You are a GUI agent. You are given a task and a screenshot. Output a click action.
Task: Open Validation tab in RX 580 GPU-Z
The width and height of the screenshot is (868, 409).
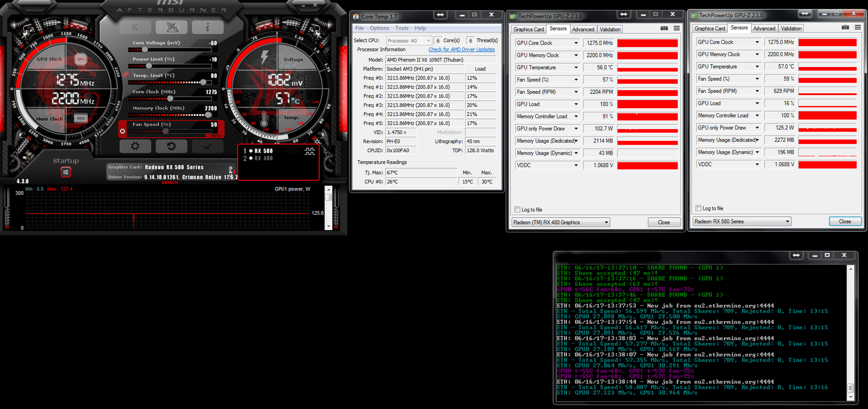791,28
